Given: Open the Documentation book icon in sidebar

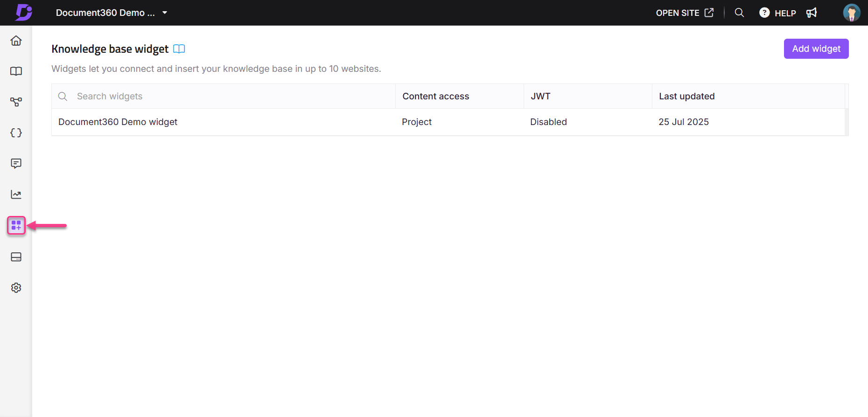Looking at the screenshot, I should [x=16, y=71].
